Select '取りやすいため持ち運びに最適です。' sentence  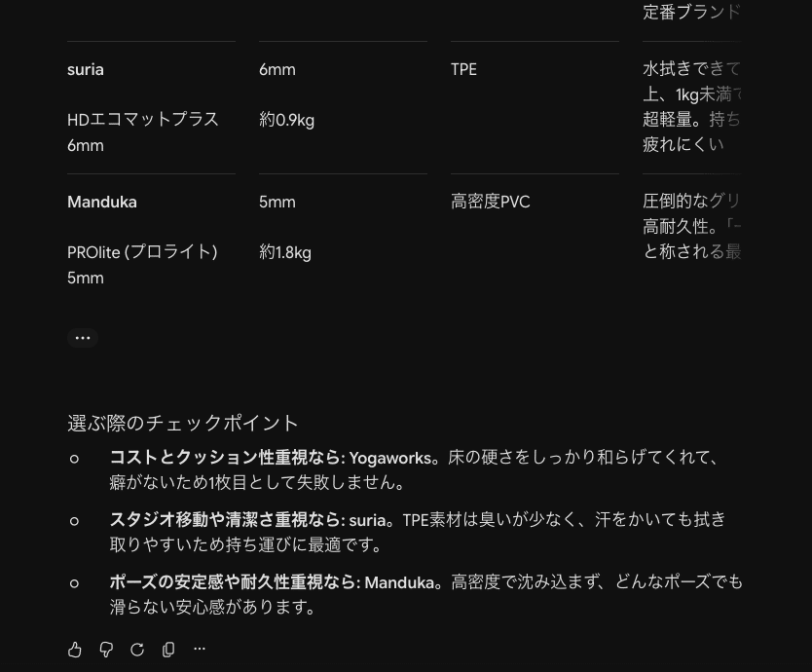coord(245,545)
